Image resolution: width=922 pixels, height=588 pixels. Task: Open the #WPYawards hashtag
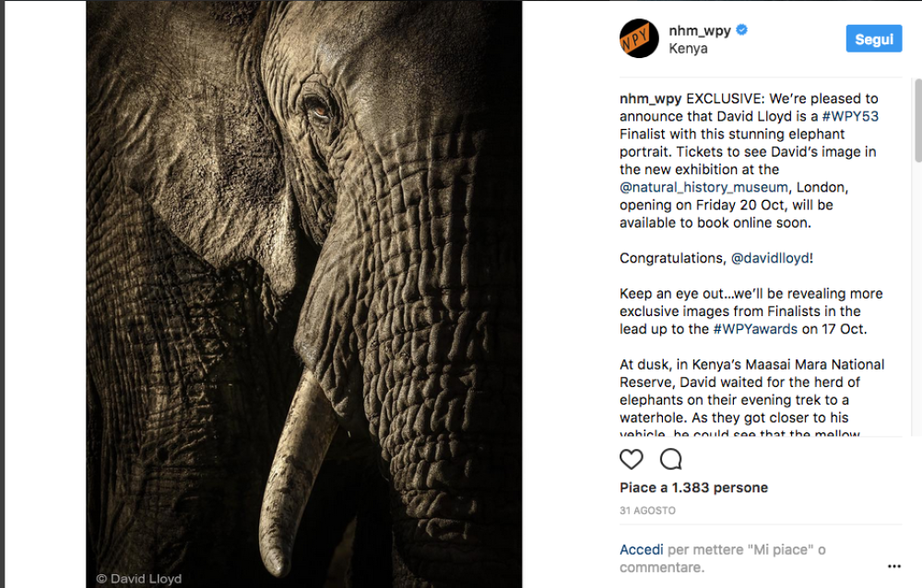755,329
